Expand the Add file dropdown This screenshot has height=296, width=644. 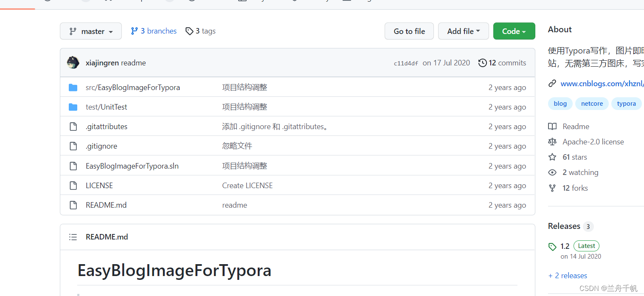(x=464, y=31)
